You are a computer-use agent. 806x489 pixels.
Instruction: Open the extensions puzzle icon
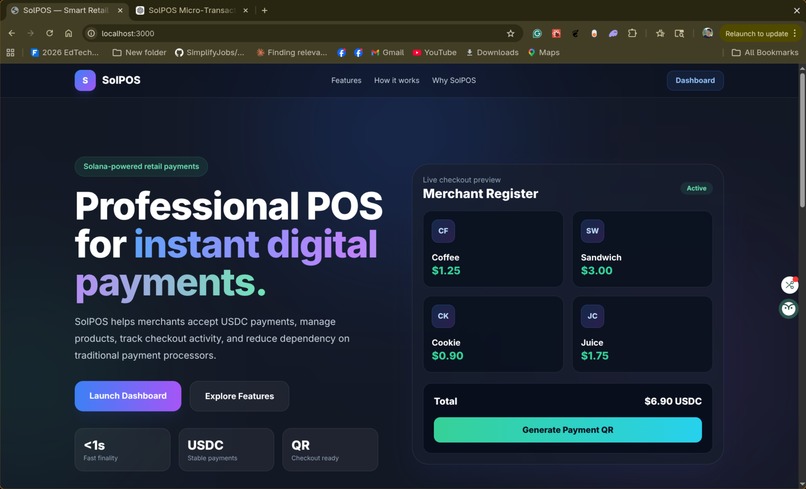point(632,33)
